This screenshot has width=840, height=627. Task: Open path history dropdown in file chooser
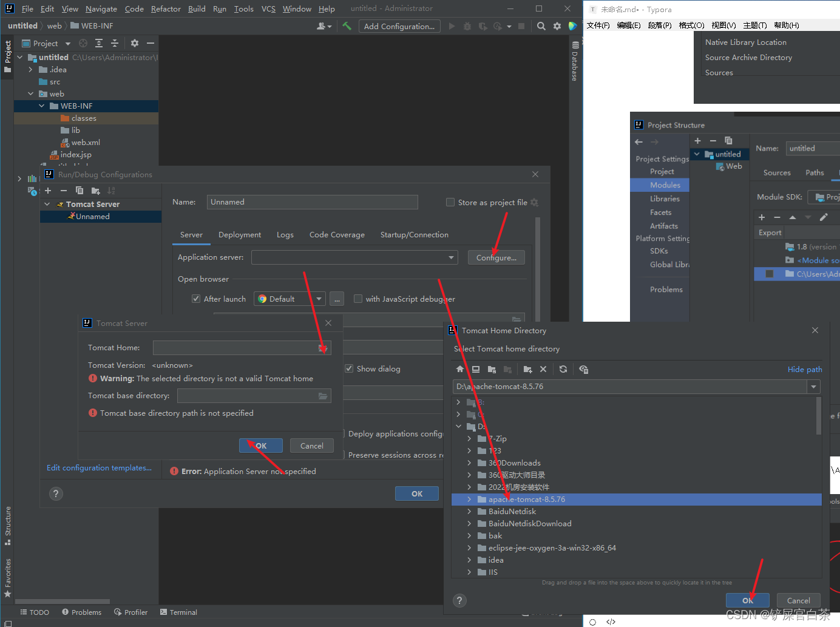click(x=813, y=387)
